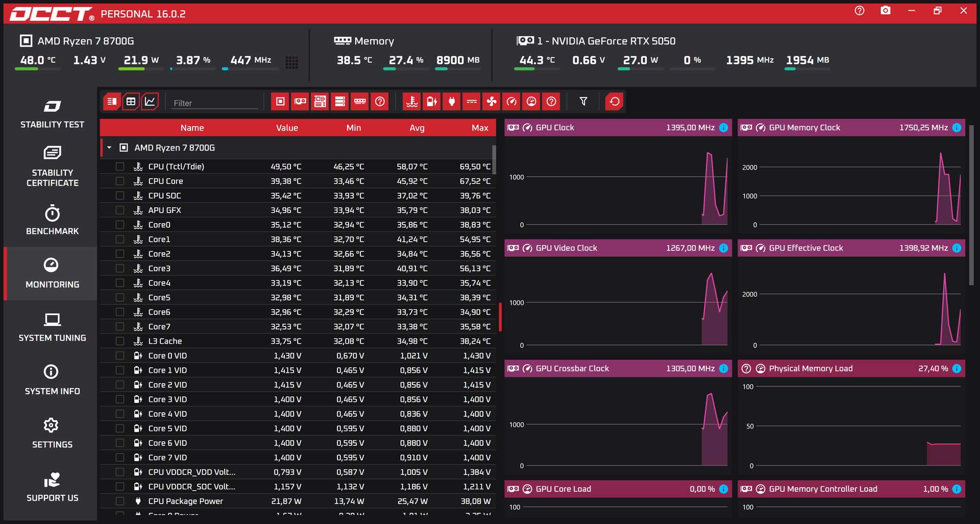
Task: Reset min/max values with refresh icon
Action: 615,102
